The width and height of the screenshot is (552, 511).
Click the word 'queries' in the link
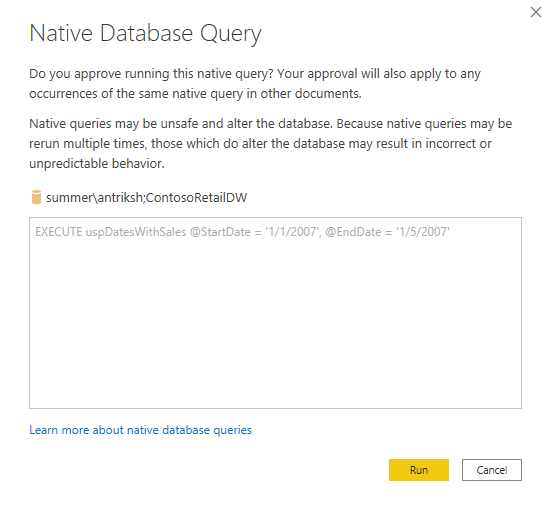233,430
